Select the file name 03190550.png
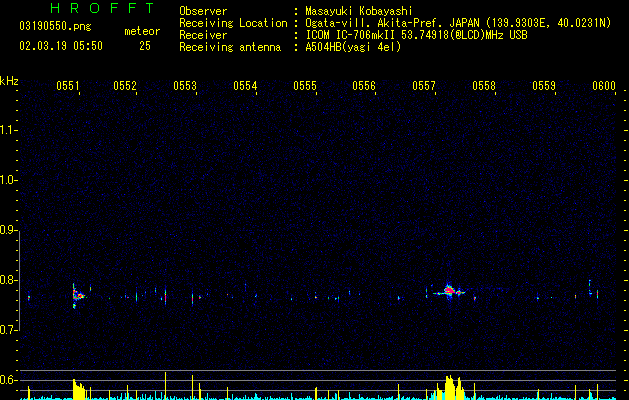This screenshot has height=400, width=629. (55, 26)
